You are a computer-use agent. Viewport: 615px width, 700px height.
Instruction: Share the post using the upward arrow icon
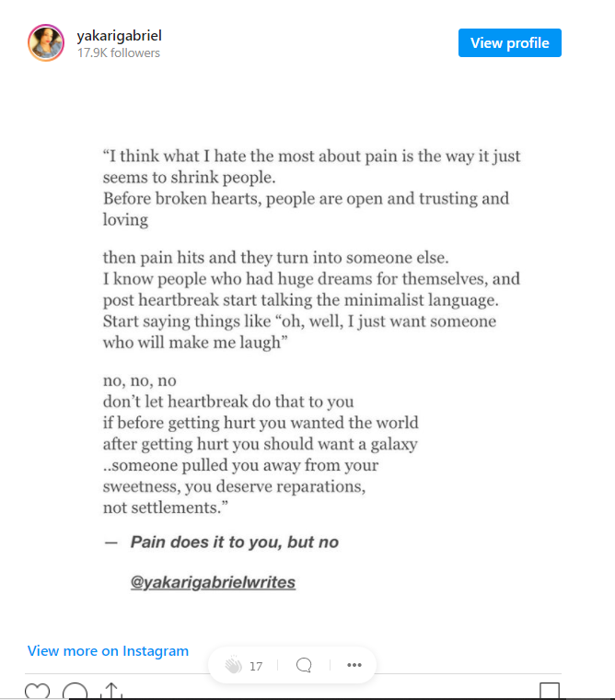(x=111, y=691)
